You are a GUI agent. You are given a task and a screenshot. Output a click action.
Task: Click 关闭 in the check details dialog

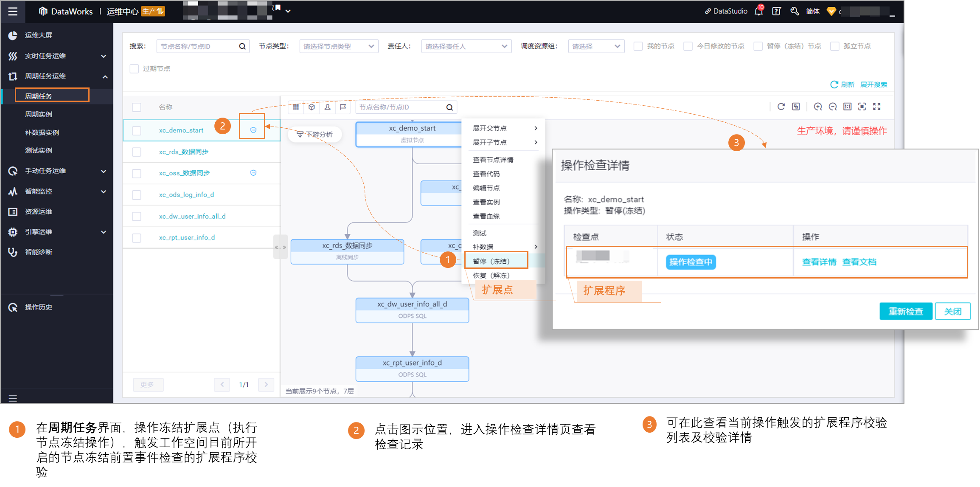click(953, 311)
